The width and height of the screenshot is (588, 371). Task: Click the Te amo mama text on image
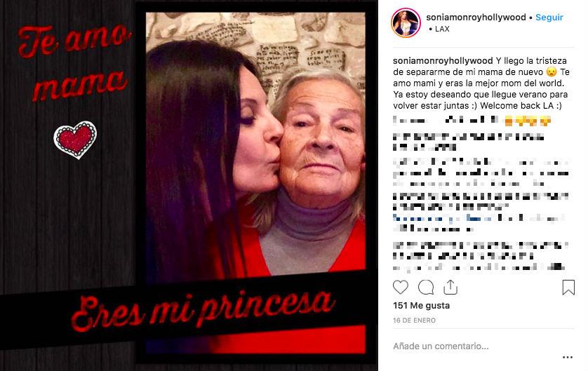tap(74, 62)
